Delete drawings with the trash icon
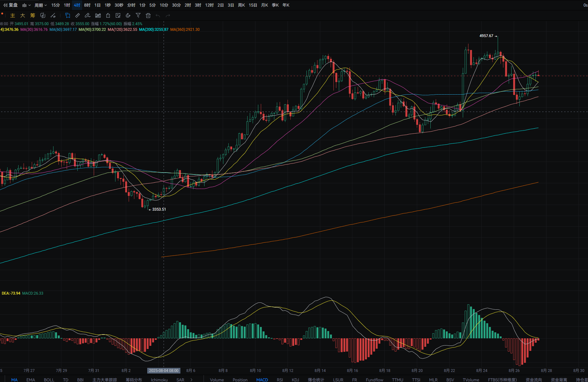The width and height of the screenshot is (588, 382). tap(148, 15)
